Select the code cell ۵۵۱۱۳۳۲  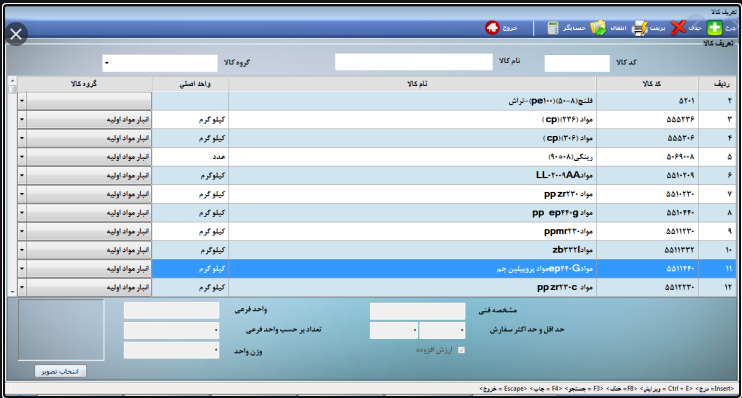pos(647,250)
